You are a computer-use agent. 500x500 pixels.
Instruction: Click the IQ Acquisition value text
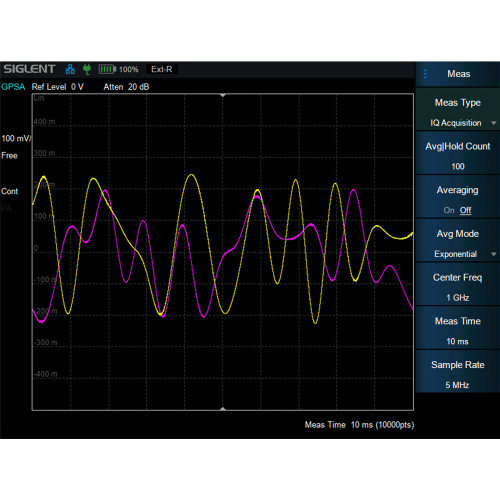coord(456,123)
